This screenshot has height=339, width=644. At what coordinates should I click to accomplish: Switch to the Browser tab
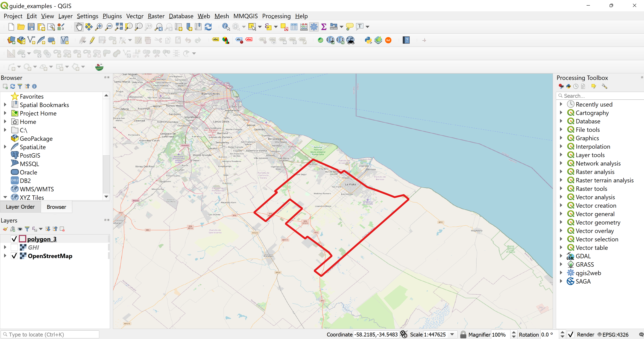point(56,207)
